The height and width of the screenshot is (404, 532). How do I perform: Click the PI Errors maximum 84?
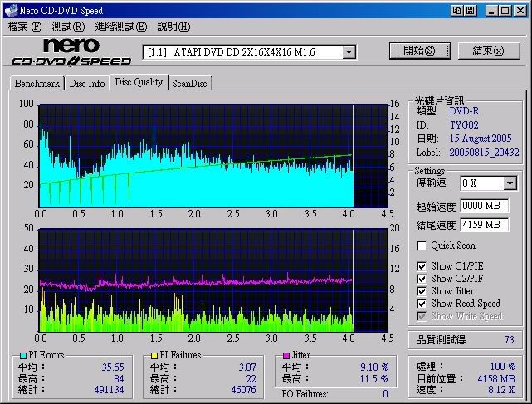point(119,379)
